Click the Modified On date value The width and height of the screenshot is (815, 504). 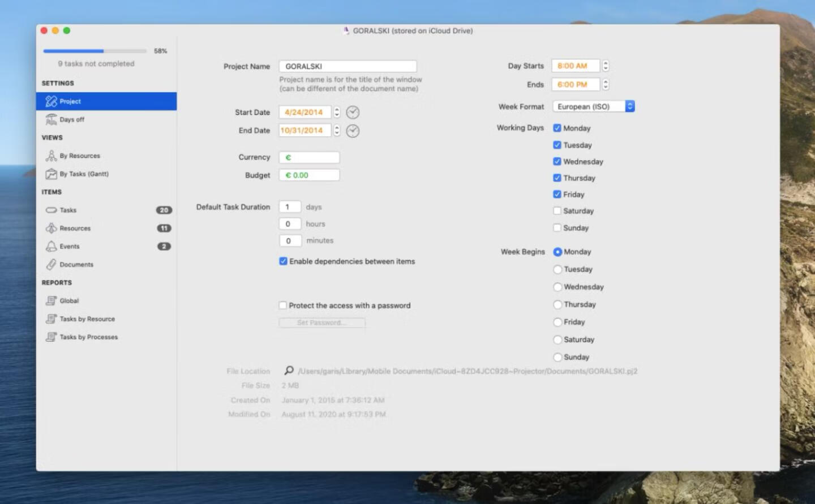click(x=333, y=414)
